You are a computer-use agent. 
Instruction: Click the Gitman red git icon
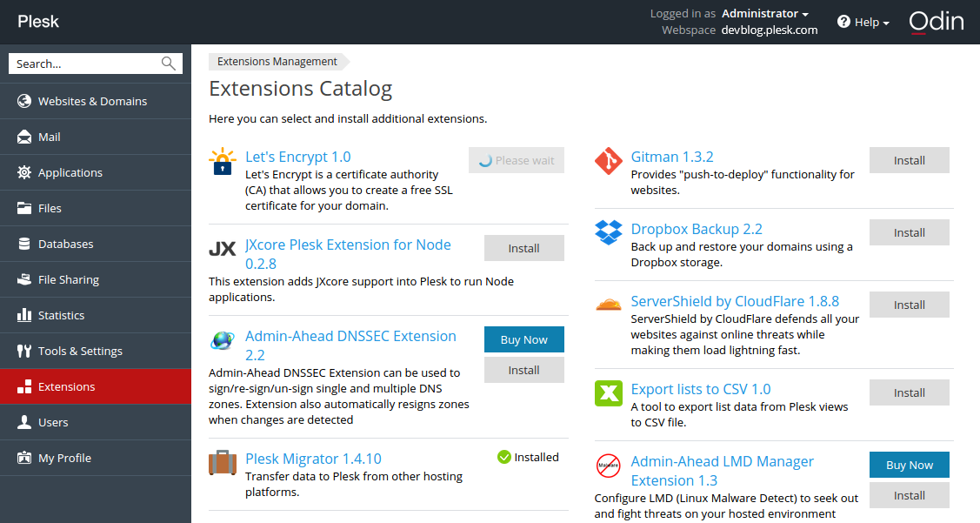[608, 161]
